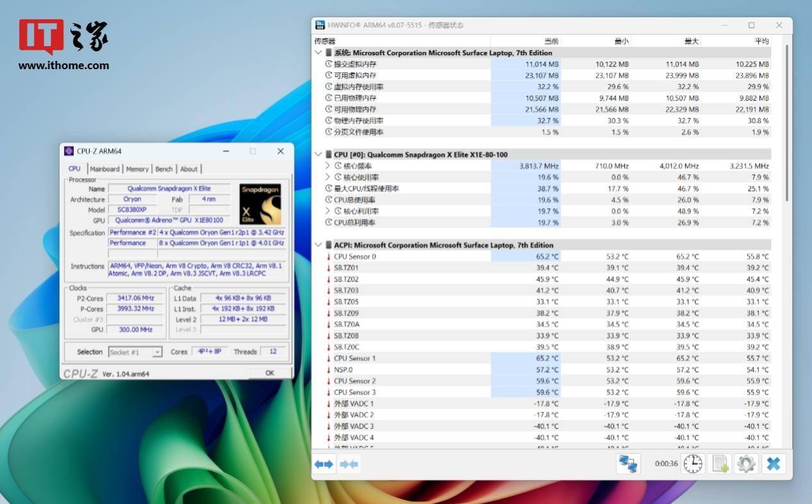The height and width of the screenshot is (504, 812).
Task: Click the collapse columns inward-arrows icon
Action: pyautogui.click(x=349, y=464)
